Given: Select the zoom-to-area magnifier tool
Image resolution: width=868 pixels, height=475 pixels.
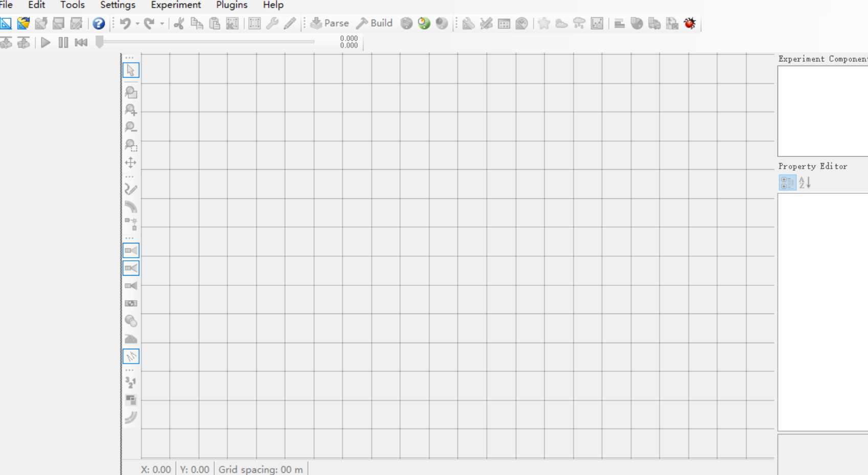Looking at the screenshot, I should tap(131, 145).
